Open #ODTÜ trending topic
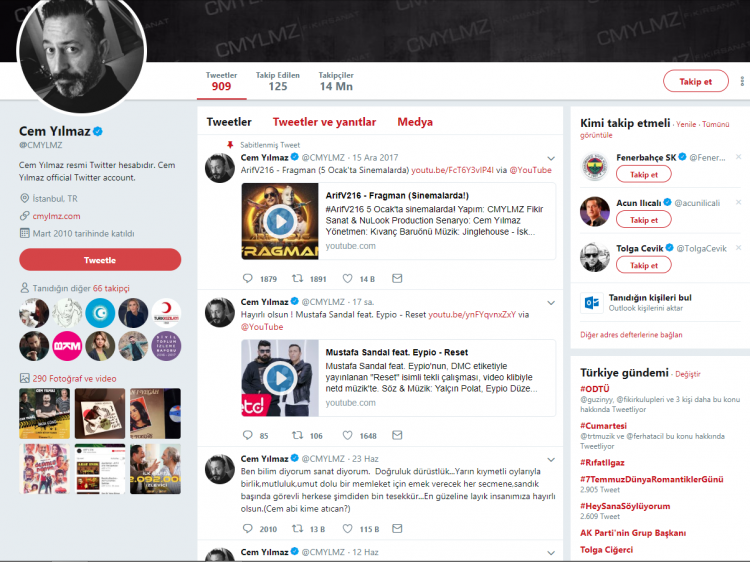 (x=595, y=389)
